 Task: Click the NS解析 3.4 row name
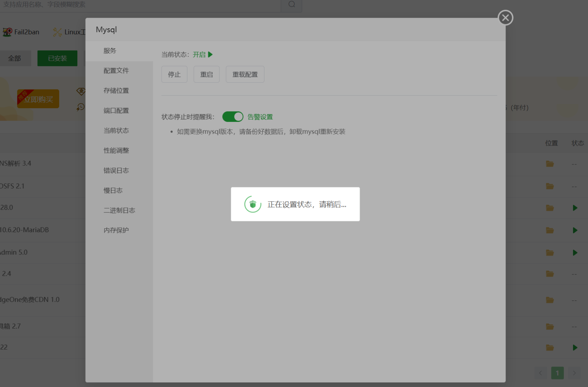(15, 163)
